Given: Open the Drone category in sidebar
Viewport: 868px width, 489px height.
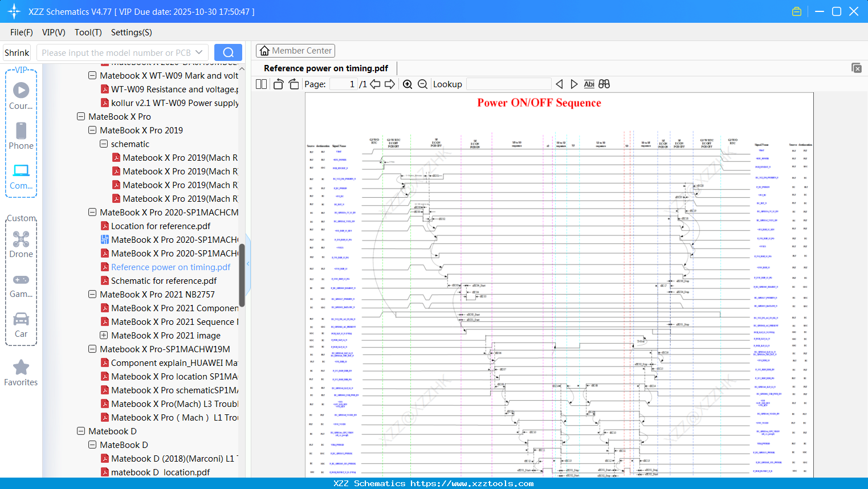Looking at the screenshot, I should click(21, 244).
